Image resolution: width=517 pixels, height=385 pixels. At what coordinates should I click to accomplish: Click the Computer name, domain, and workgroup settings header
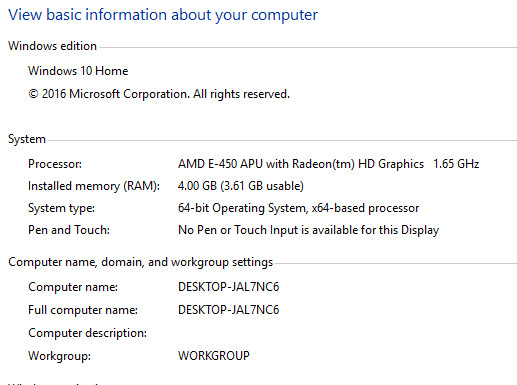pos(141,262)
